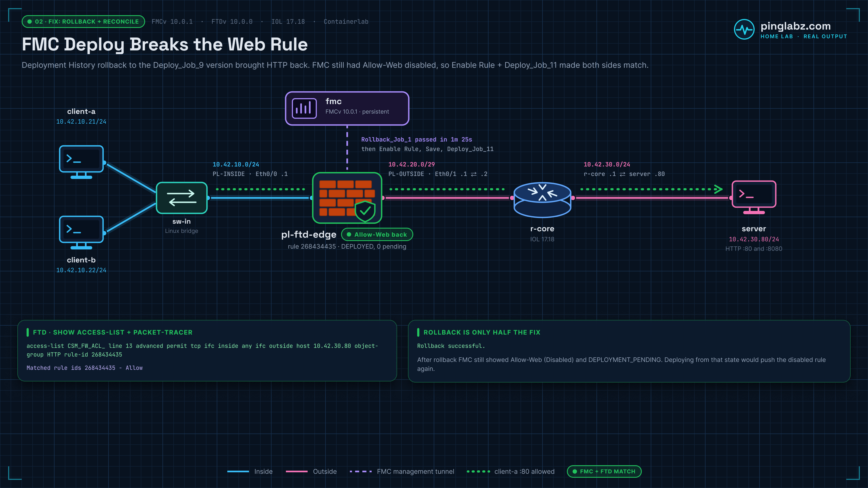
Task: Click the HOME LAB · REAL OUTPUT tagline
Action: pos(804,36)
